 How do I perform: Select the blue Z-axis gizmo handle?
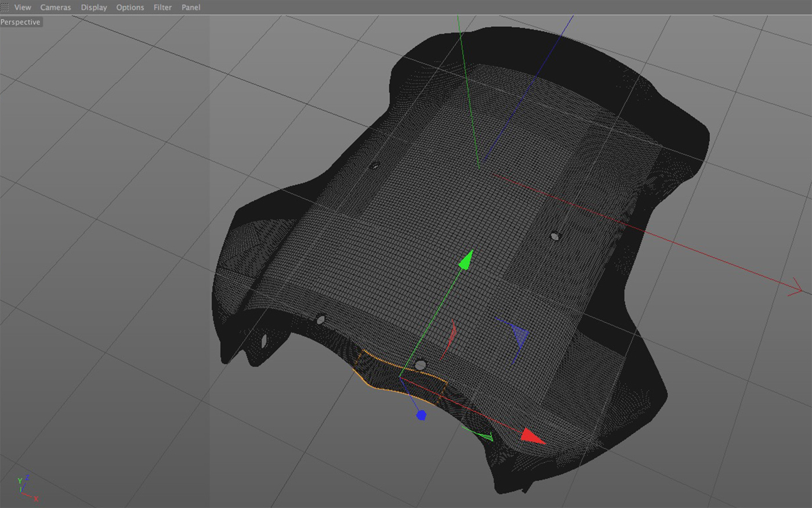tap(421, 415)
